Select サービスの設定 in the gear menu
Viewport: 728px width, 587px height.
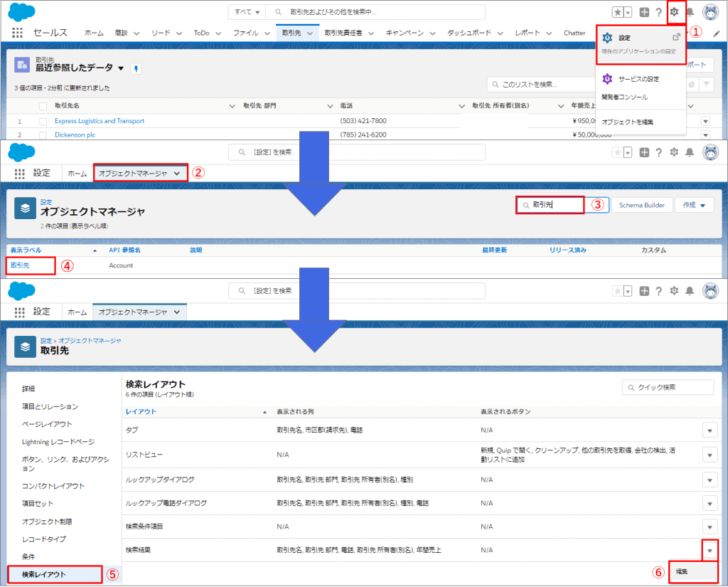(x=639, y=79)
